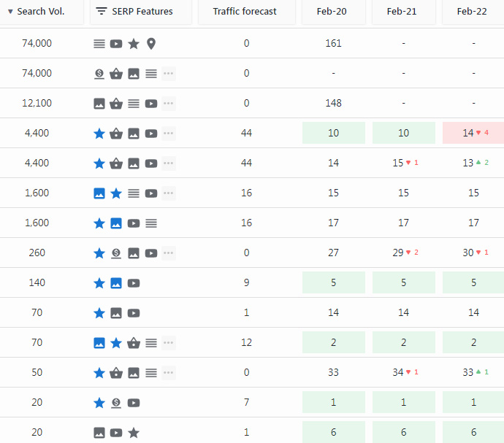Screen dimensions: 504x443
Task: Expand the ellipsis in the 50 row
Action: click(169, 373)
